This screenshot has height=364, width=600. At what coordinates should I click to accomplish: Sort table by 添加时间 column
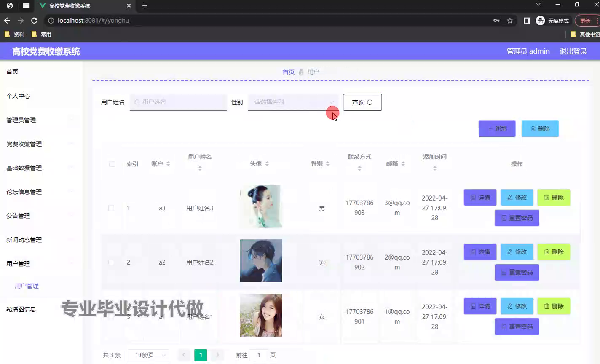[x=435, y=168]
